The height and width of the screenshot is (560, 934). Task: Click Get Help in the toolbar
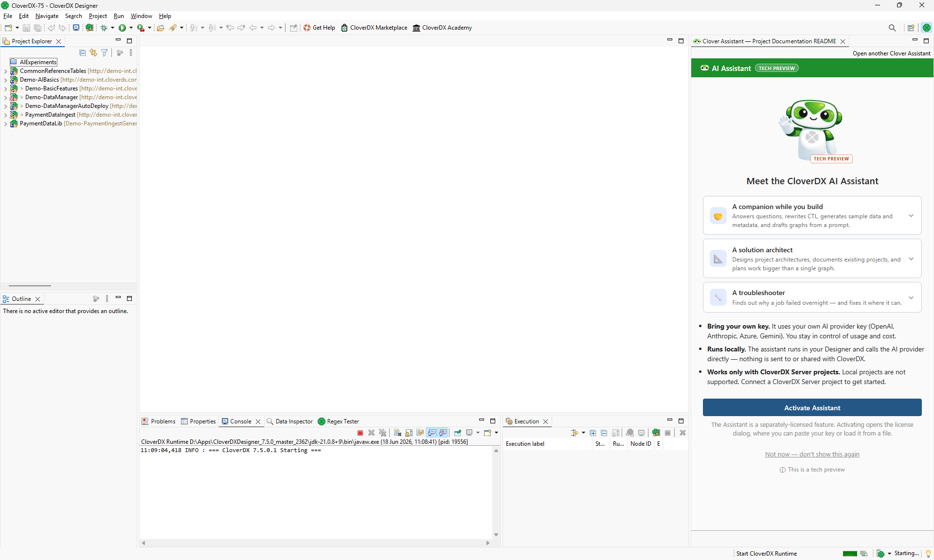point(319,28)
